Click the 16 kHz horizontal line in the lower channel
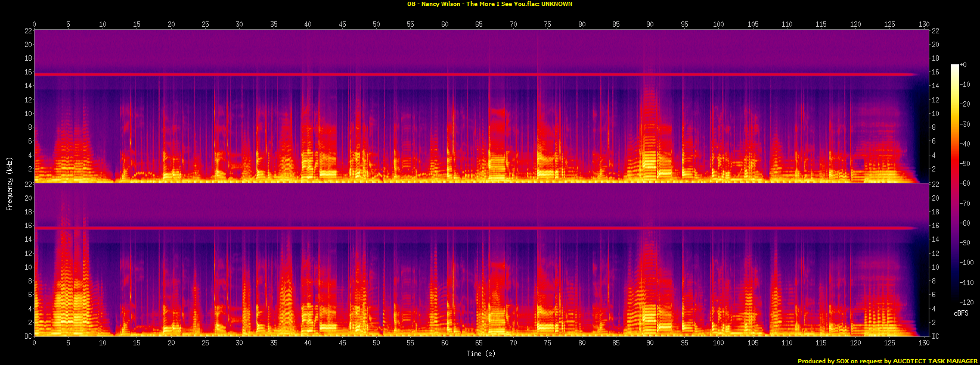This screenshot has height=365, width=980. 477,228
